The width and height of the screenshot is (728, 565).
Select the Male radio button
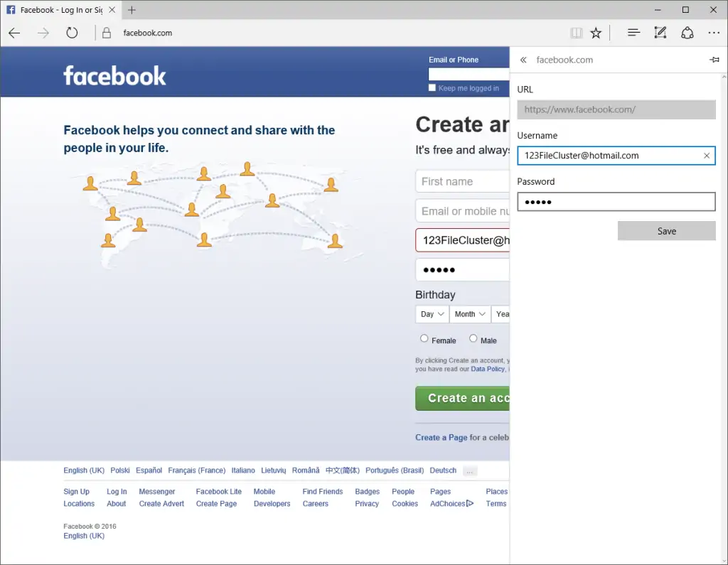click(x=473, y=338)
